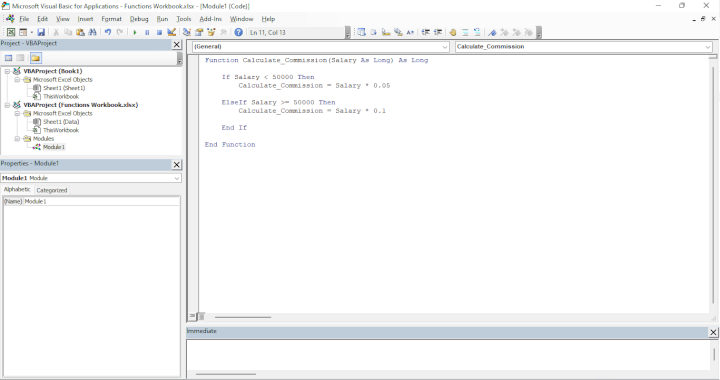The height and width of the screenshot is (380, 720).
Task: Open Object Browser toolbar icon
Action: coord(211,32)
